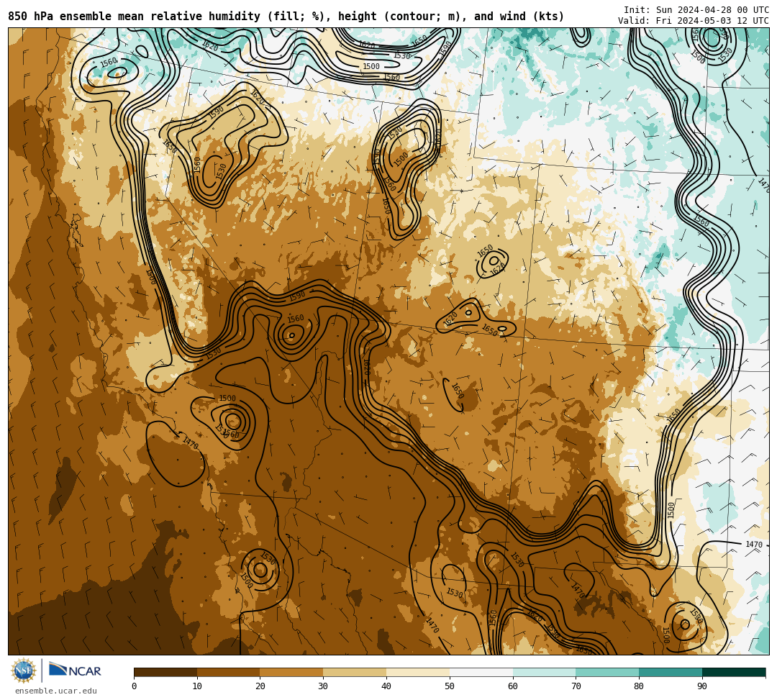
Task: Click the colorbar tick label 0
Action: tap(135, 686)
